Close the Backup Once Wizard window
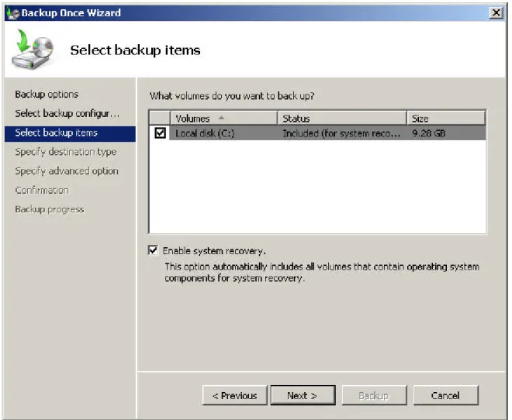The width and height of the screenshot is (512, 420). (x=496, y=12)
